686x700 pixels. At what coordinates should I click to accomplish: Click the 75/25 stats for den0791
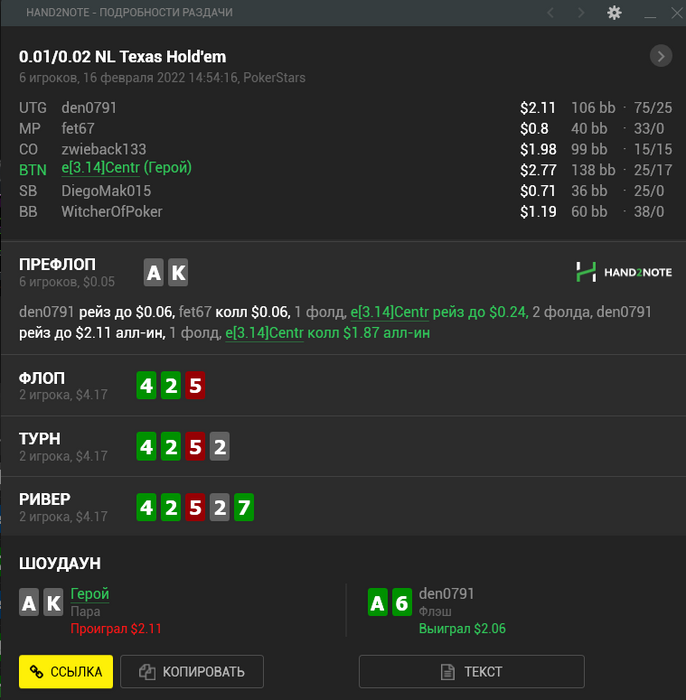[x=653, y=108]
